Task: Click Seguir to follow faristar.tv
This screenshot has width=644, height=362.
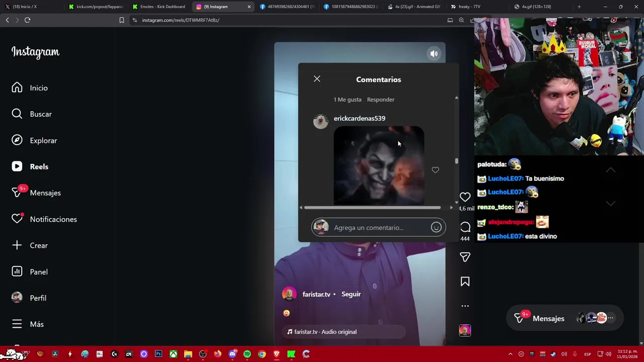Action: pyautogui.click(x=351, y=294)
